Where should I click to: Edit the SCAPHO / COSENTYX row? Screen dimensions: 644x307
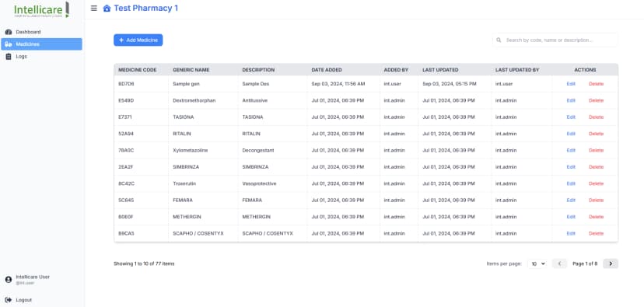pyautogui.click(x=571, y=233)
